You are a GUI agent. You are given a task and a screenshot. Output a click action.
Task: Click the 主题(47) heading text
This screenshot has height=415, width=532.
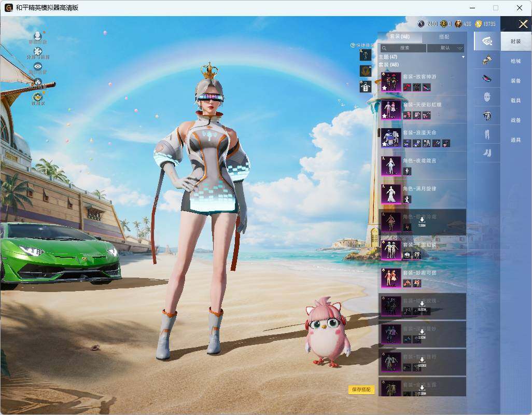point(388,57)
